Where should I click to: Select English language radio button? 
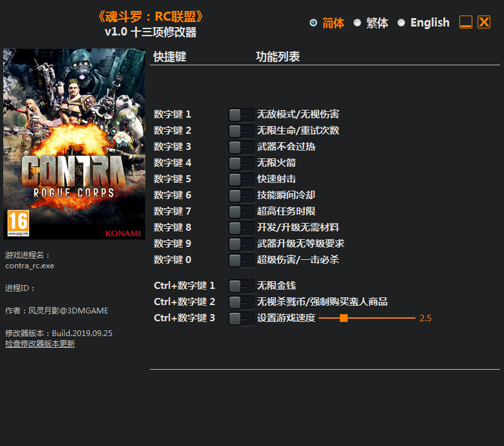point(401,23)
